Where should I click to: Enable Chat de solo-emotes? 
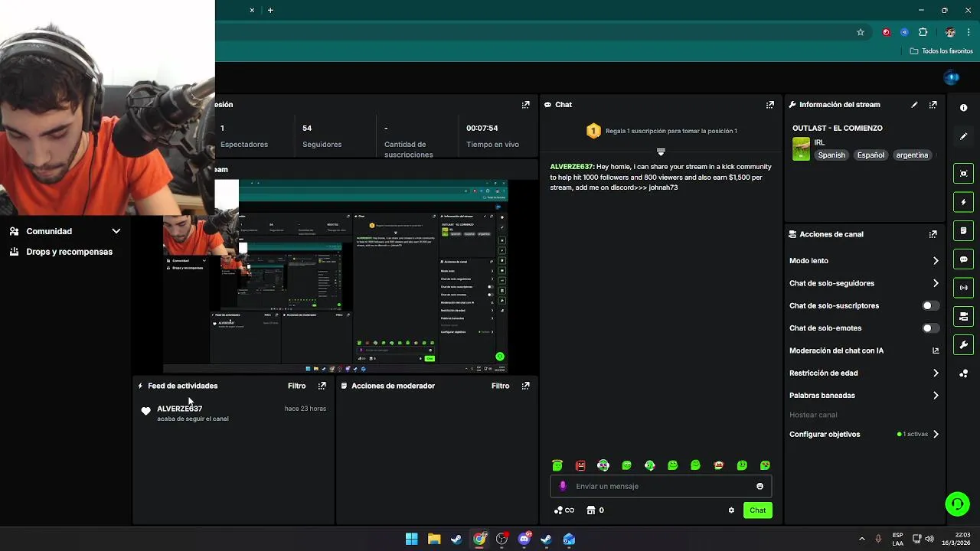pos(929,328)
